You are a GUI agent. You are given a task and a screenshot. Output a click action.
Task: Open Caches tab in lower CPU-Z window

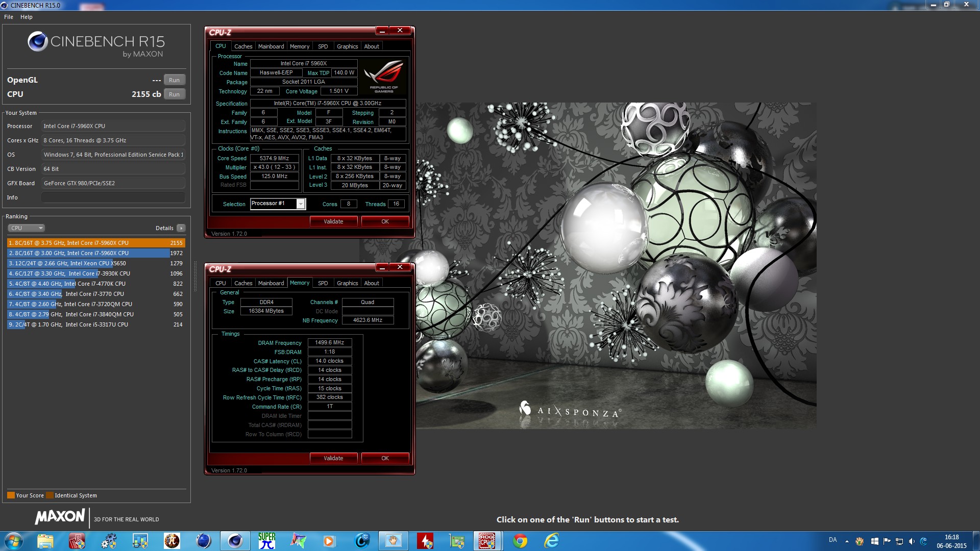pos(243,283)
